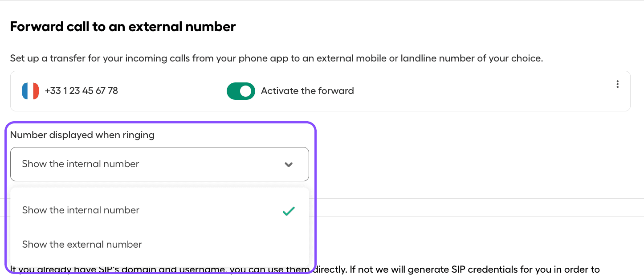This screenshot has height=278, width=644.
Task: Select Show the external number option
Action: click(82, 244)
